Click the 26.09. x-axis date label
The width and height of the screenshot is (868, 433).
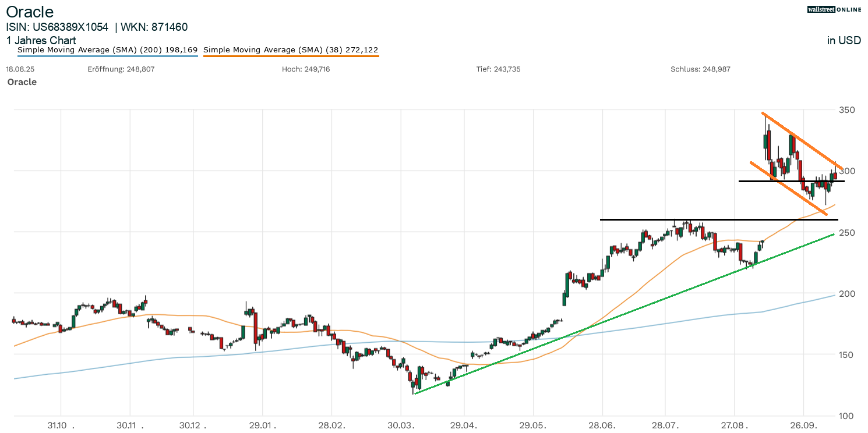point(803,425)
